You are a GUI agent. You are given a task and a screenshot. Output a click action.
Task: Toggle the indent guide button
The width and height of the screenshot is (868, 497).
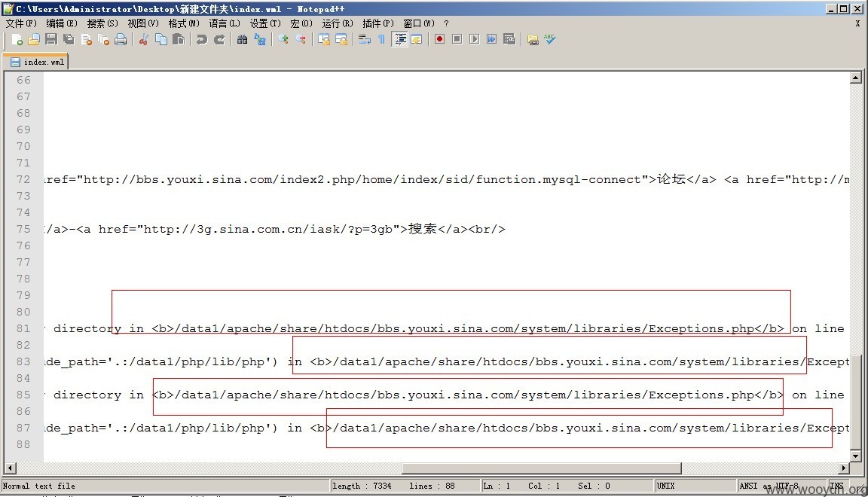click(400, 39)
